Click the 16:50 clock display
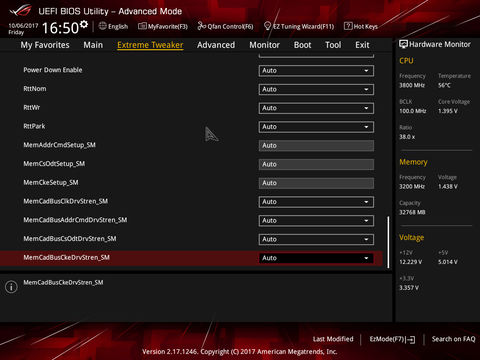Image resolution: width=480 pixels, height=360 pixels. point(60,28)
